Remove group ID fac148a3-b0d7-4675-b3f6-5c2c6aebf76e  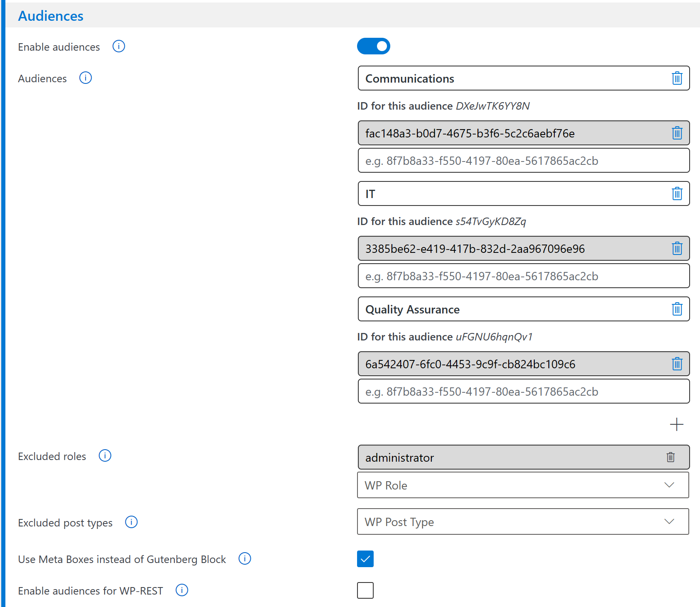click(677, 133)
